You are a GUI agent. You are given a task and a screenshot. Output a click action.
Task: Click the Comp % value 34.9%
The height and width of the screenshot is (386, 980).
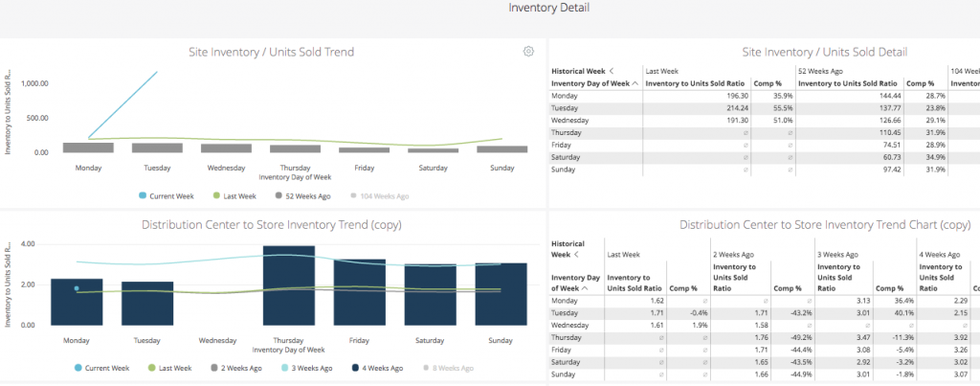pyautogui.click(x=936, y=157)
